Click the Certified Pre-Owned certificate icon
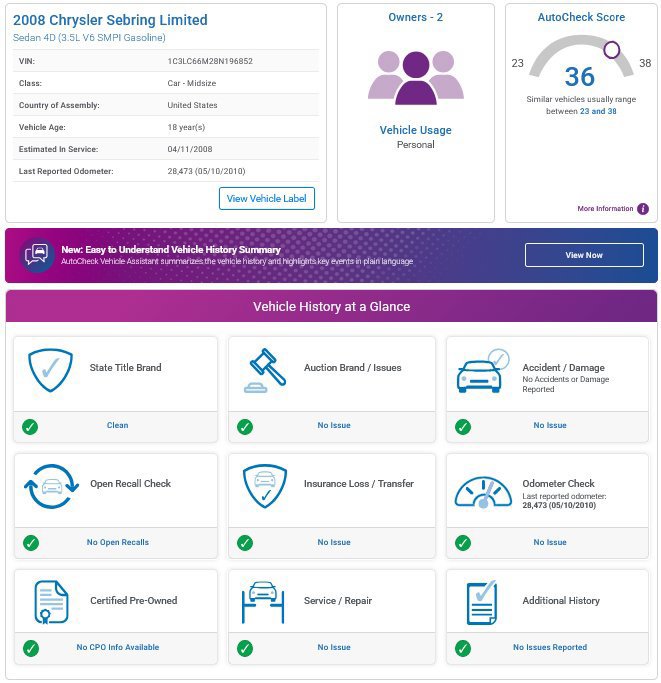Image resolution: width=661 pixels, height=683 pixels. tap(51, 602)
